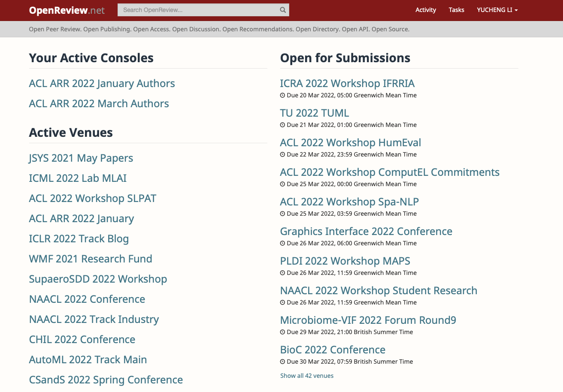Screen dimensions: 563x392
Task: Open Graphics Interface 2022 Conference link
Action: pos(366,231)
